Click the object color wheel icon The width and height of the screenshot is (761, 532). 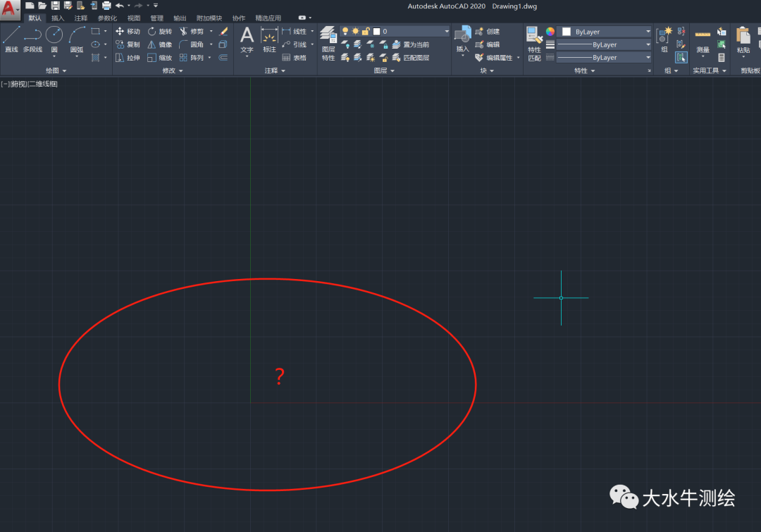tap(550, 32)
